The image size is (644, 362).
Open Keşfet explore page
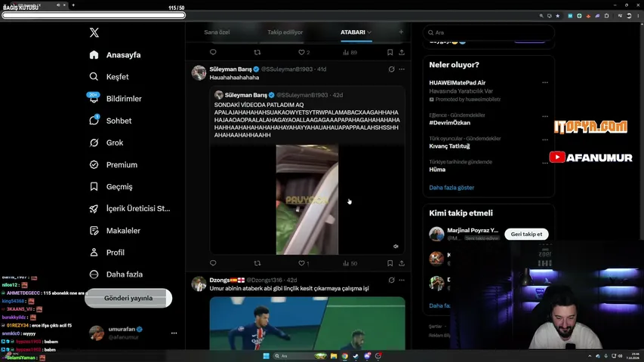(x=109, y=77)
